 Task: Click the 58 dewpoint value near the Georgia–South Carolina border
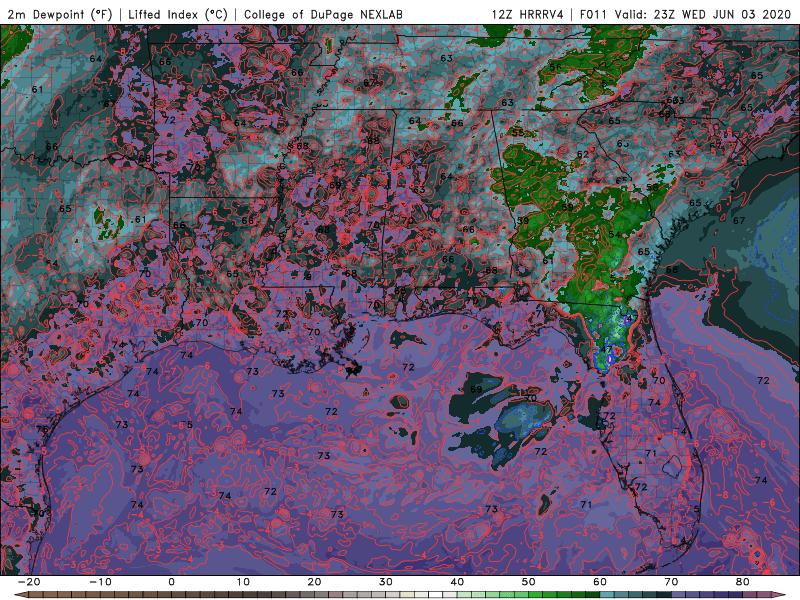[652, 187]
